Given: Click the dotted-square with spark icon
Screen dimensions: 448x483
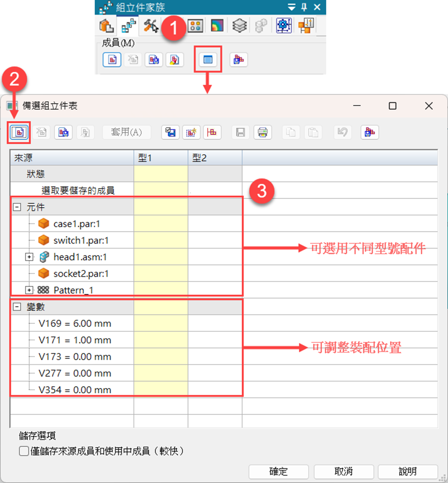Looking at the screenshot, I should pyautogui.click(x=191, y=132).
